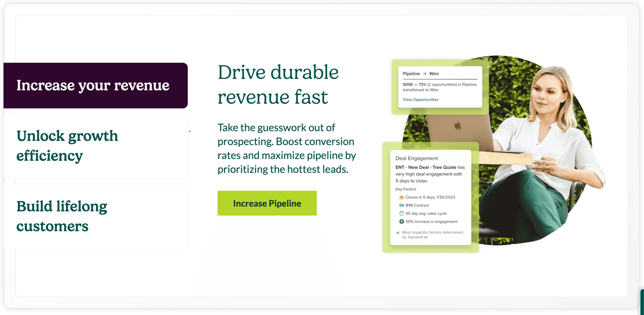The height and width of the screenshot is (315, 644).
Task: Open the View Opportunities link
Action: [x=420, y=100]
